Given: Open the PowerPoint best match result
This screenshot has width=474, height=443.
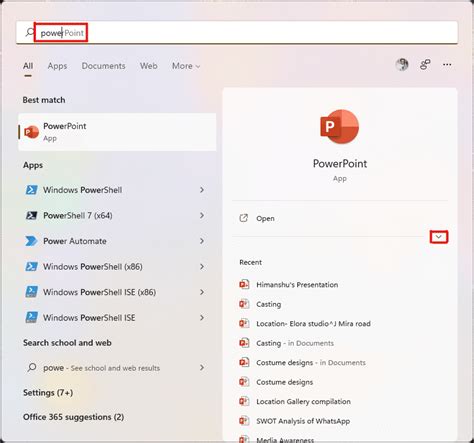Looking at the screenshot, I should [x=117, y=132].
